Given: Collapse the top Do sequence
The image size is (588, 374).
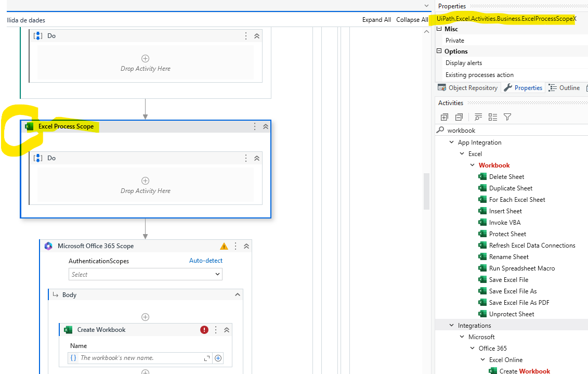Looking at the screenshot, I should tap(257, 36).
